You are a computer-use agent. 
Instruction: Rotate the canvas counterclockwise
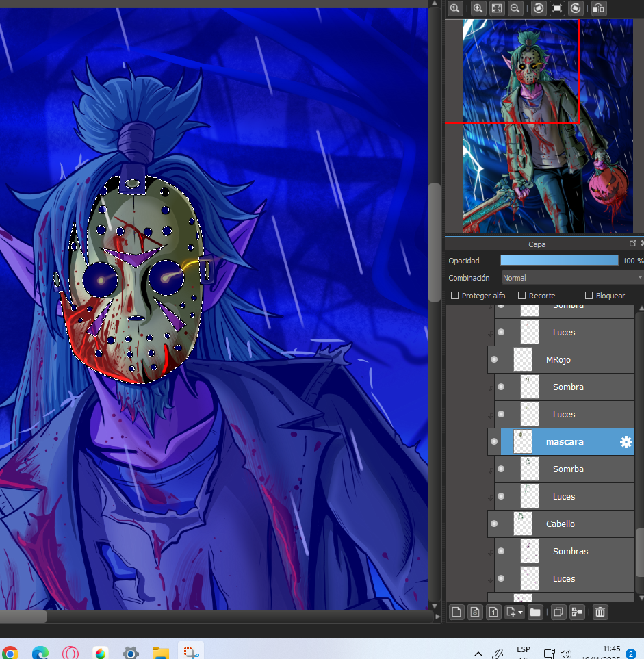(x=539, y=8)
